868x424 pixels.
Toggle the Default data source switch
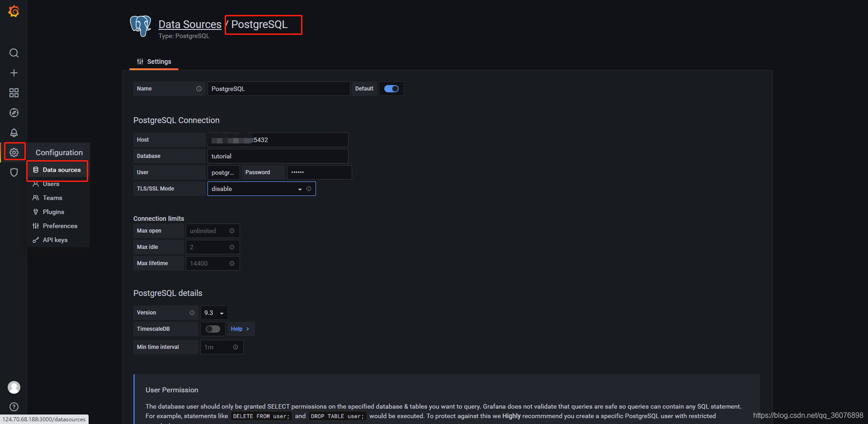[392, 89]
